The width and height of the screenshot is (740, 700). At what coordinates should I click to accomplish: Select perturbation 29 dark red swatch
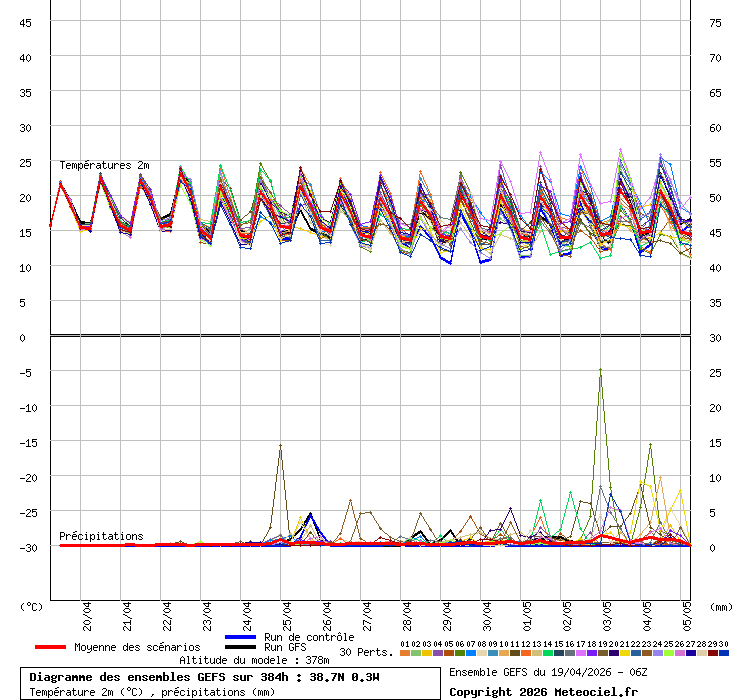[713, 653]
